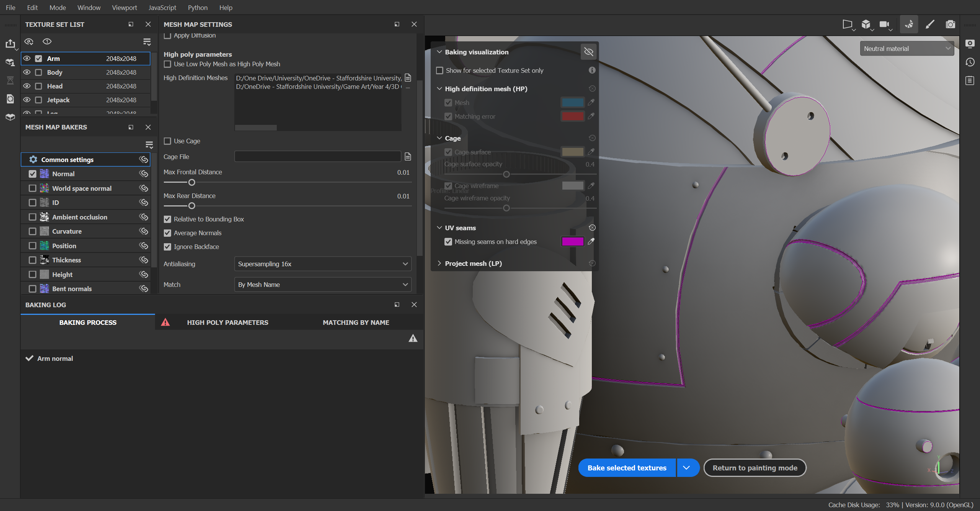Hide the Head texture set with eye icon

click(27, 86)
